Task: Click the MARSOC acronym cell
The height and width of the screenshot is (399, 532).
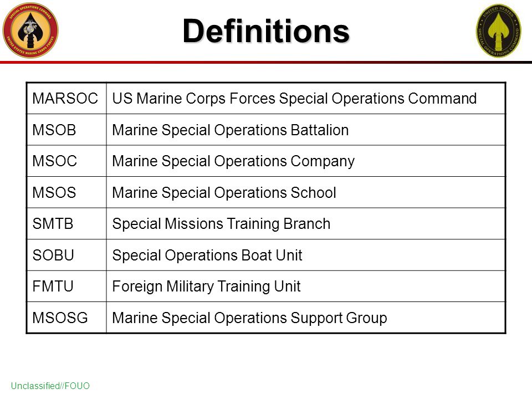Action: click(x=66, y=99)
